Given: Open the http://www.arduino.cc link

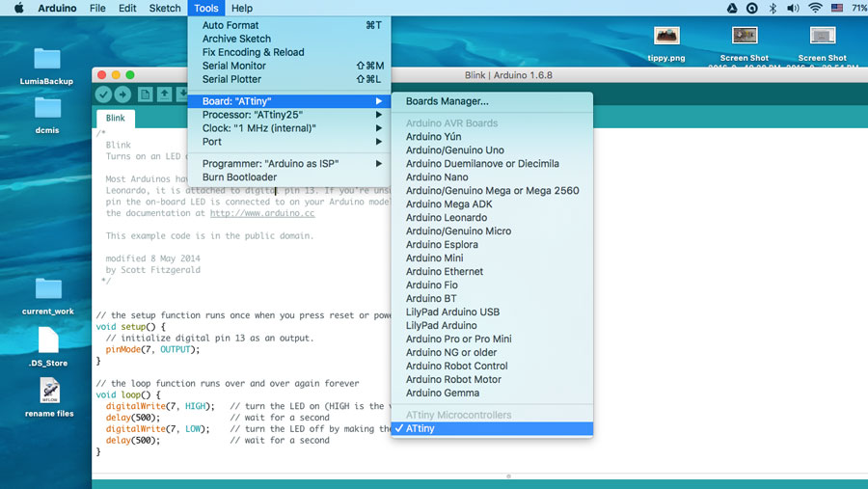Looking at the screenshot, I should click(x=262, y=213).
